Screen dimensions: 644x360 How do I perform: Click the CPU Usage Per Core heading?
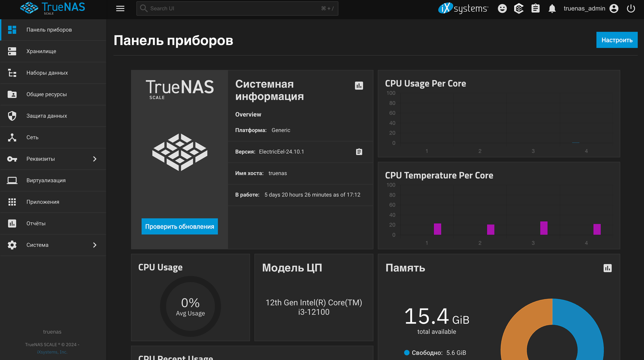[425, 84]
